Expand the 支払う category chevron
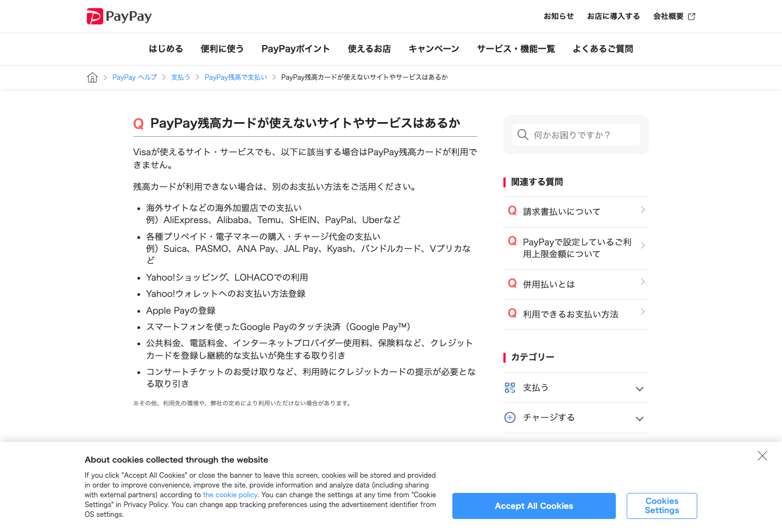 click(639, 388)
